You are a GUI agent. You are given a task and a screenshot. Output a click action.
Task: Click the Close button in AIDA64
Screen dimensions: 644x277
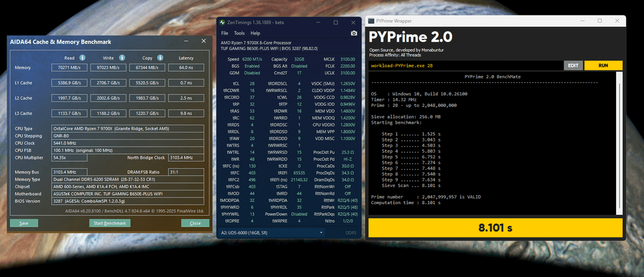click(195, 223)
